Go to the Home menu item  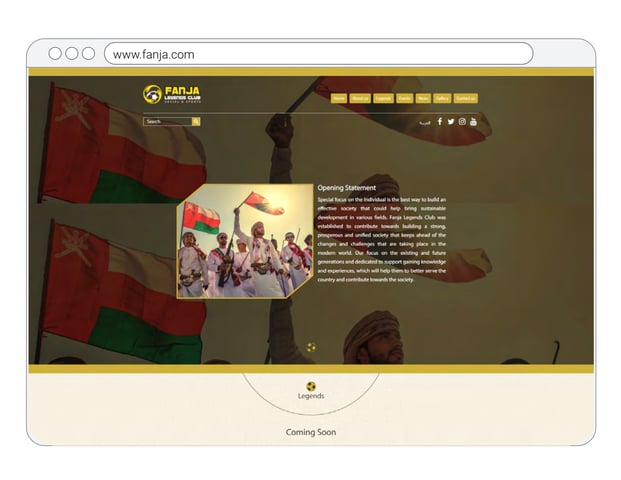tap(339, 98)
